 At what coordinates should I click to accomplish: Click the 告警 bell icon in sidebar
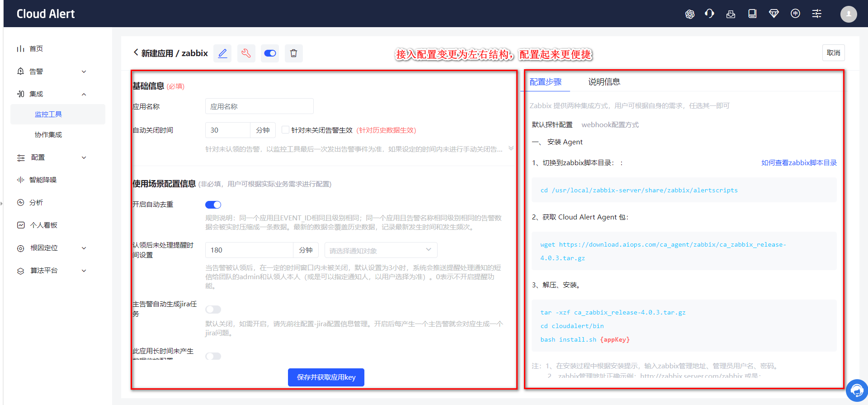click(20, 71)
